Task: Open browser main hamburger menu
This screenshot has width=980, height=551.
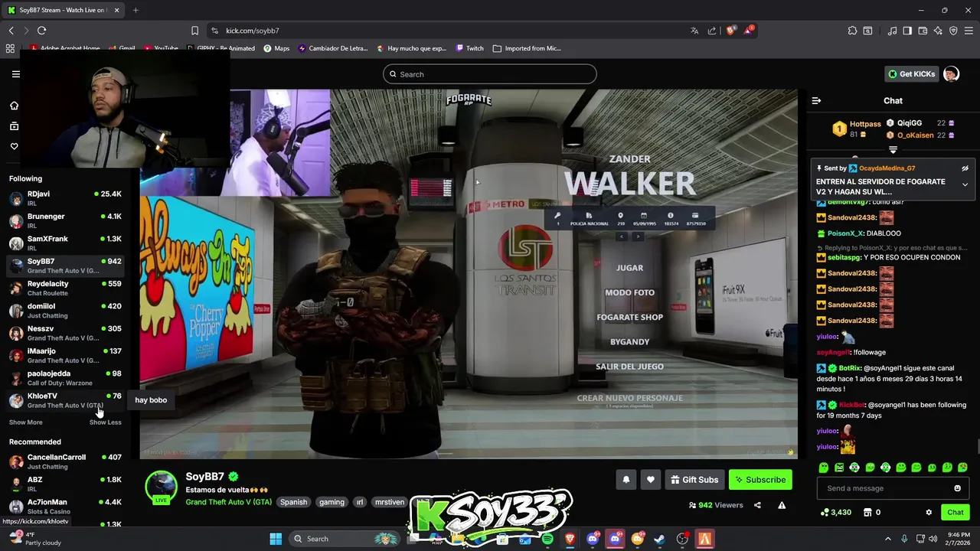Action: [969, 31]
